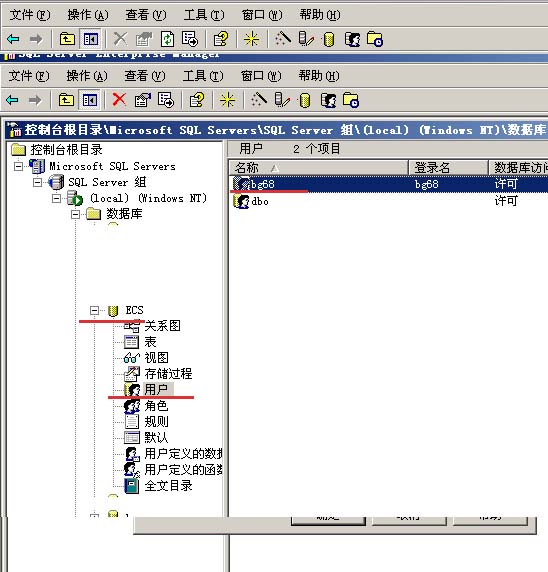
Task: Select the ECS database in the tree
Action: click(x=134, y=310)
